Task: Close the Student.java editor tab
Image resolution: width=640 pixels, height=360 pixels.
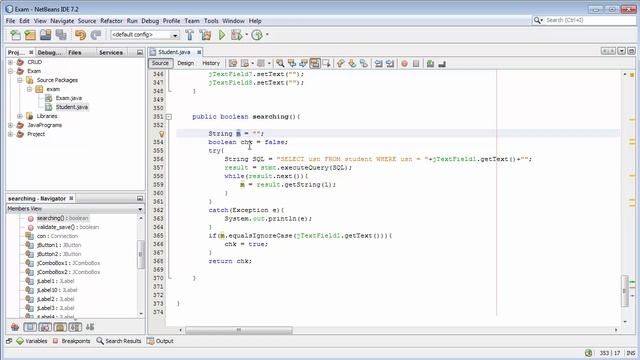Action: point(199,52)
